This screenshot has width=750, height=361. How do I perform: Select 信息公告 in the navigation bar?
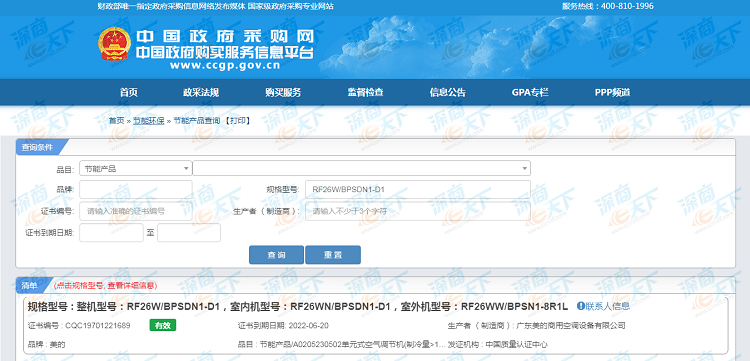448,93
